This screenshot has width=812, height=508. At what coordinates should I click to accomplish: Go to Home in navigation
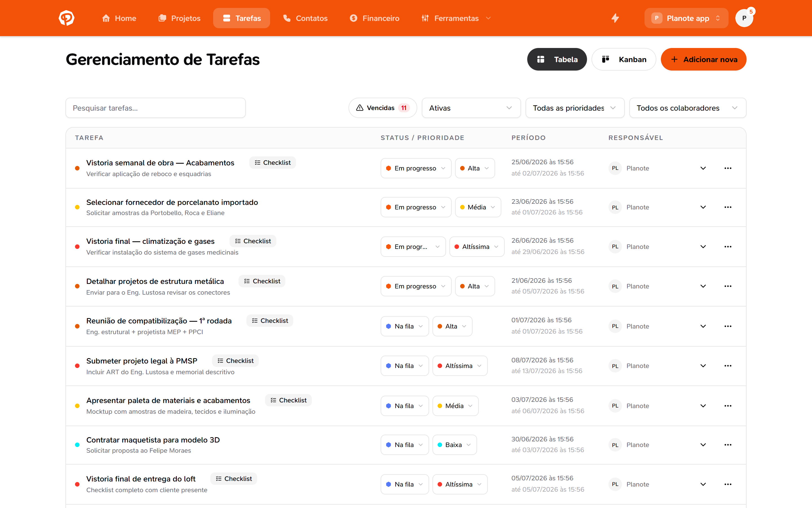119,18
